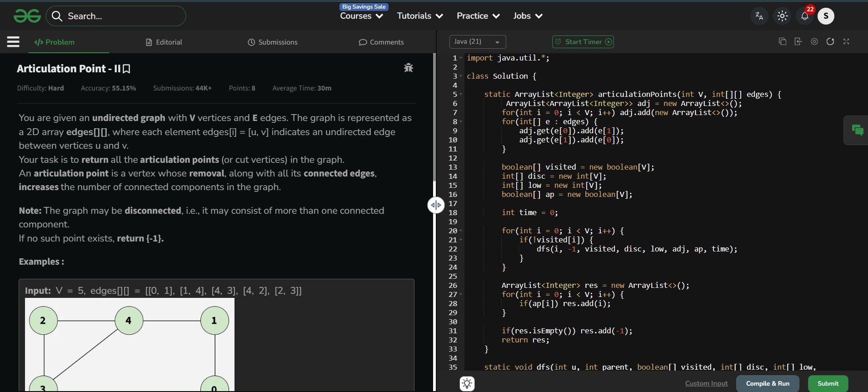Open the Submissions tab
868x392 pixels.
273,42
